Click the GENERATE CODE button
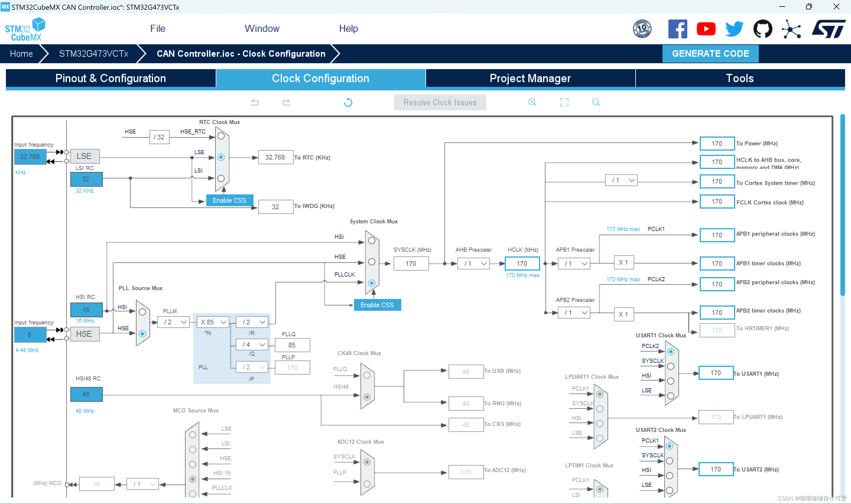 [x=710, y=54]
